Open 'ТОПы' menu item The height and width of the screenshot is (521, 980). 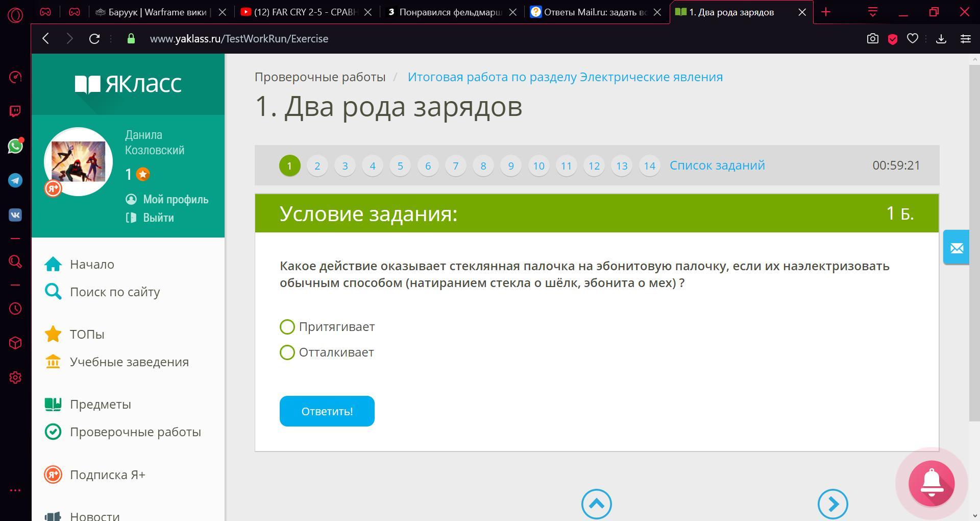[x=75, y=334]
